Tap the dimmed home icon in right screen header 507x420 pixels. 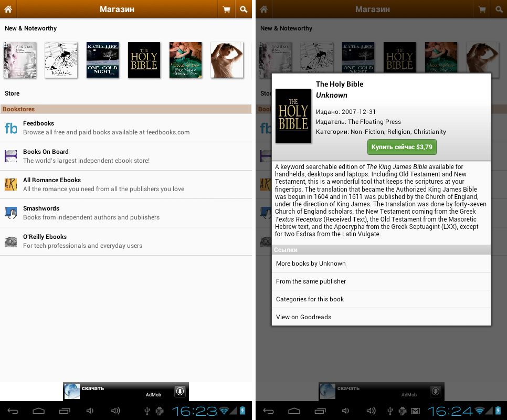click(264, 9)
